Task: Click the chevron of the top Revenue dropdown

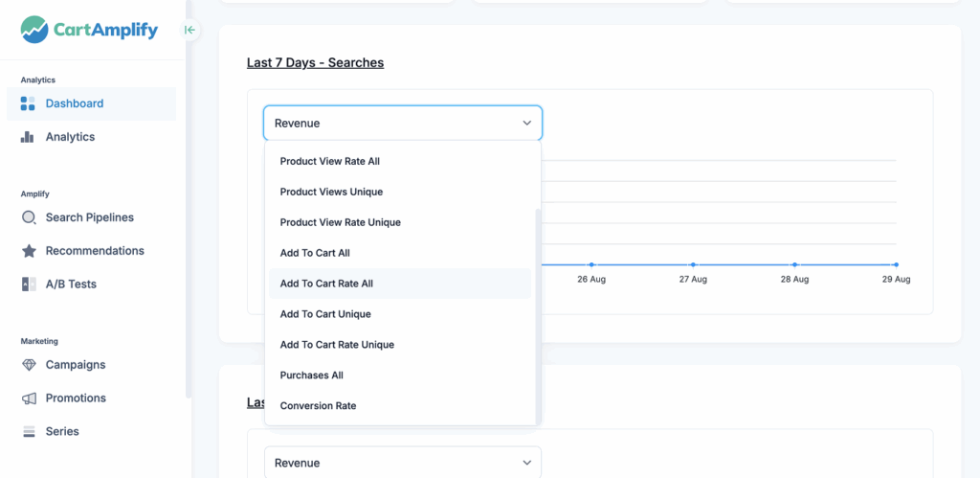Action: point(526,124)
